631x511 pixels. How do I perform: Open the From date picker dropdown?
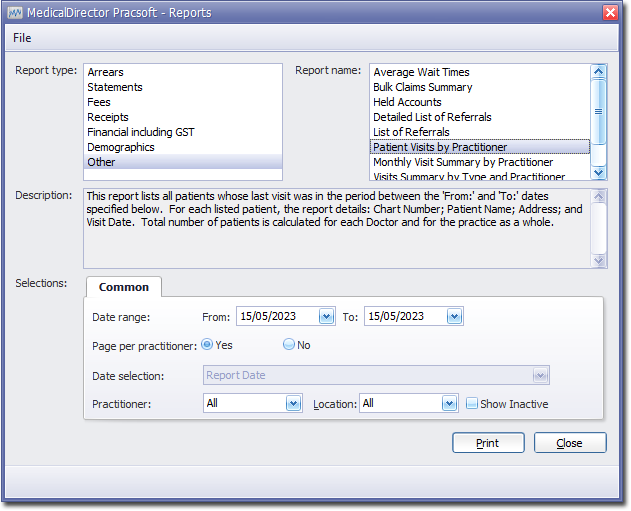[326, 316]
